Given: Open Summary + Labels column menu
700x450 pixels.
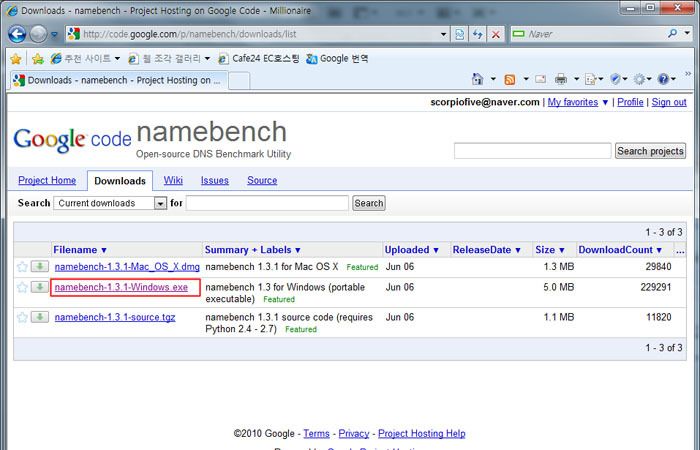Looking at the screenshot, I should pyautogui.click(x=253, y=250).
